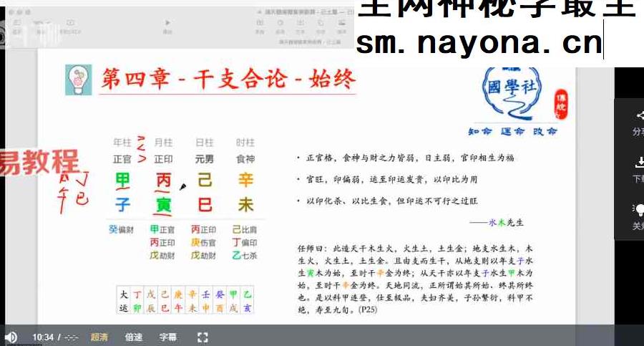
Task: Click the large 己 day stem character
Action: pyautogui.click(x=205, y=181)
